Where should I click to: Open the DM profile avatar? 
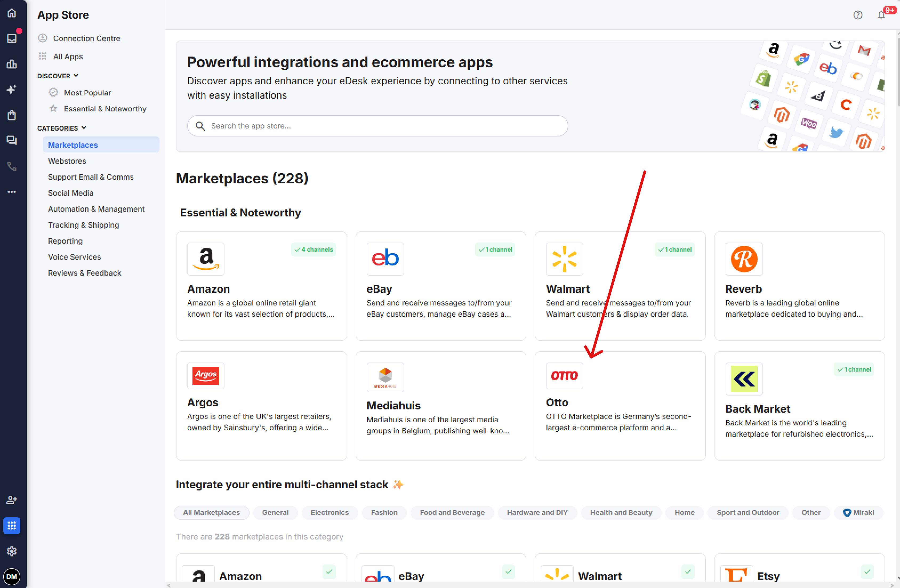point(12,577)
